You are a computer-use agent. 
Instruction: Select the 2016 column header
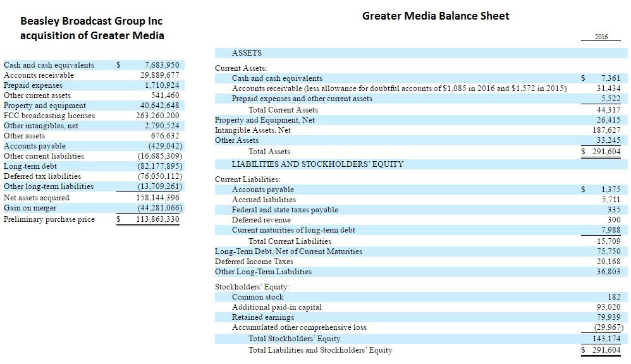[601, 37]
